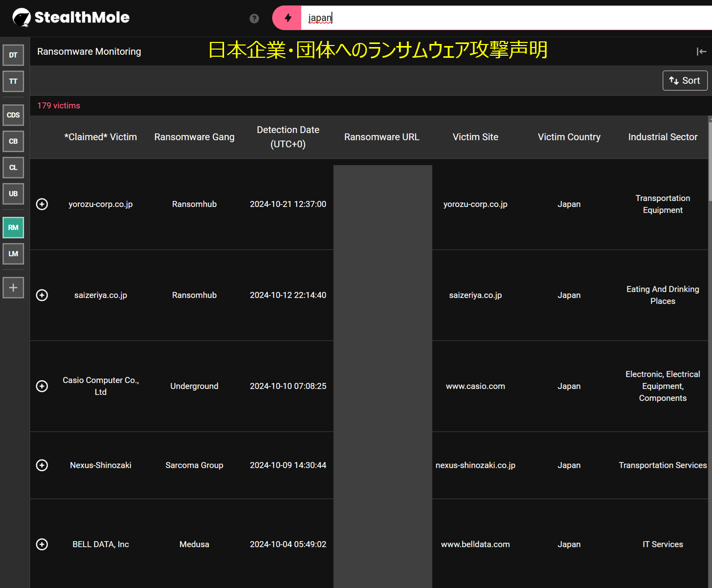Click the Ransomware Gang column header

[194, 137]
